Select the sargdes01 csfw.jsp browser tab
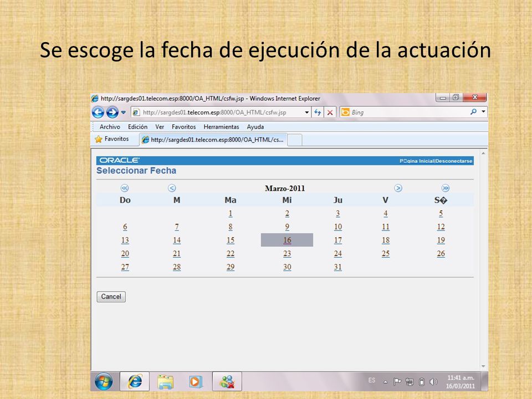 213,140
